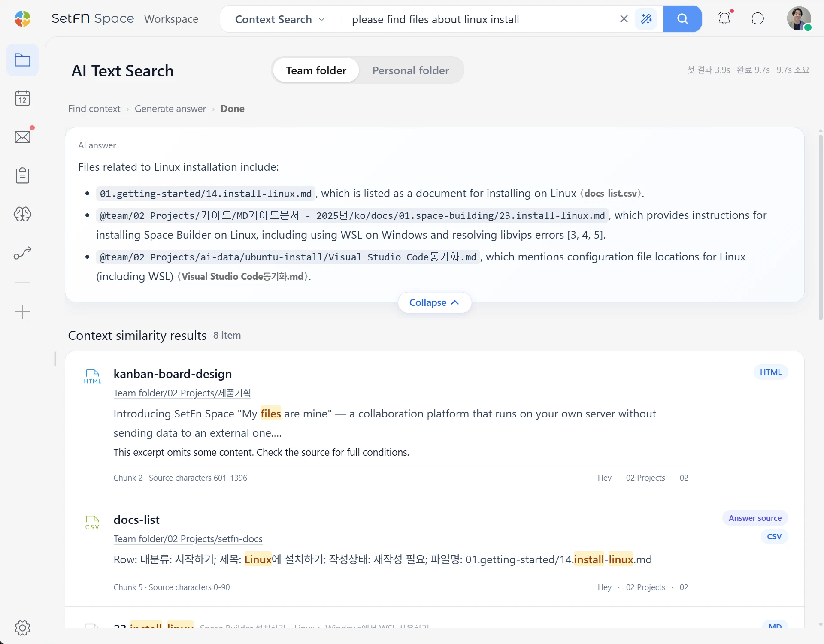
Task: Click the 23.install-linux.md file path in answer
Action: point(352,215)
